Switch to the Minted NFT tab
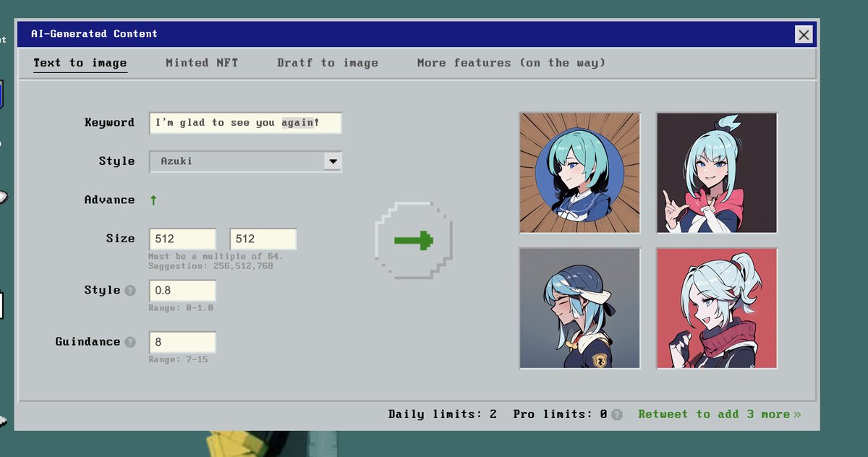The width and height of the screenshot is (868, 457). (202, 63)
